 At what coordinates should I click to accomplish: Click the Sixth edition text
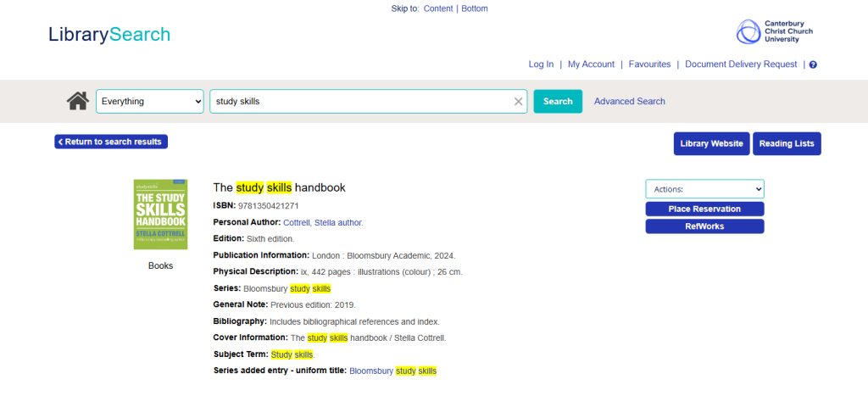270,239
